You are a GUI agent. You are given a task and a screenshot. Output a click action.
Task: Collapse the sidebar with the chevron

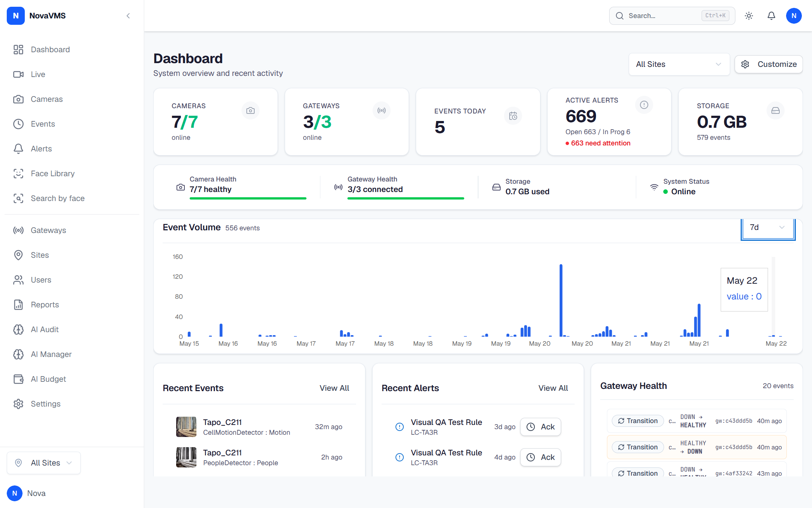pyautogui.click(x=128, y=16)
